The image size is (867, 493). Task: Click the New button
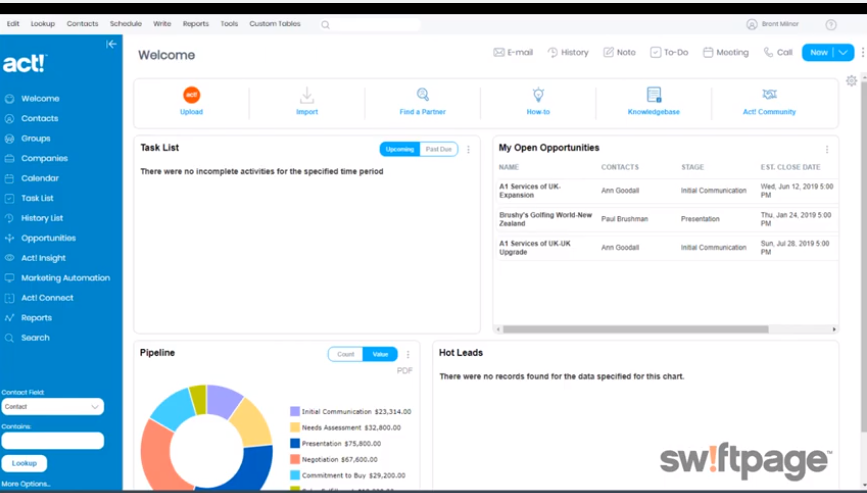tap(819, 53)
